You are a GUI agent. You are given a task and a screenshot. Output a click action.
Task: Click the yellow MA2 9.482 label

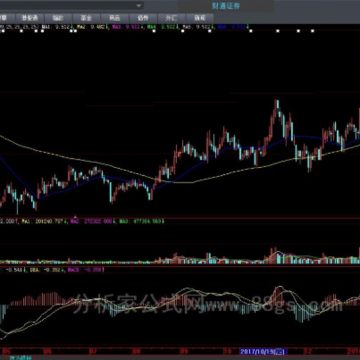click(91, 27)
